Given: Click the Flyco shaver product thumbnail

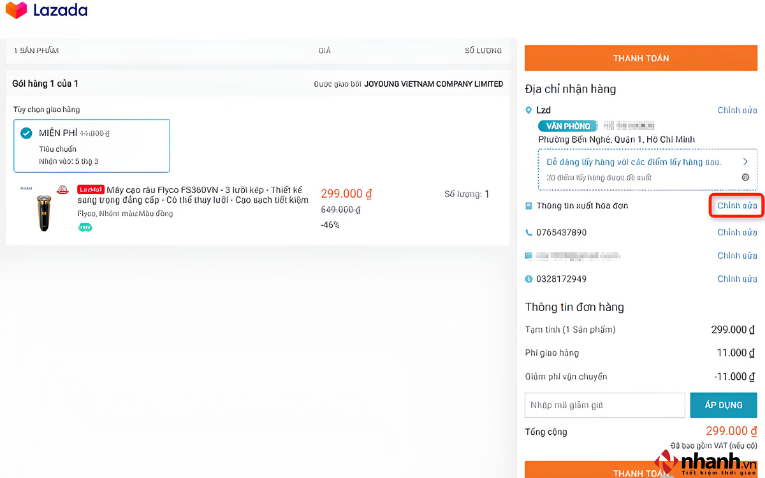Looking at the screenshot, I should point(44,210).
